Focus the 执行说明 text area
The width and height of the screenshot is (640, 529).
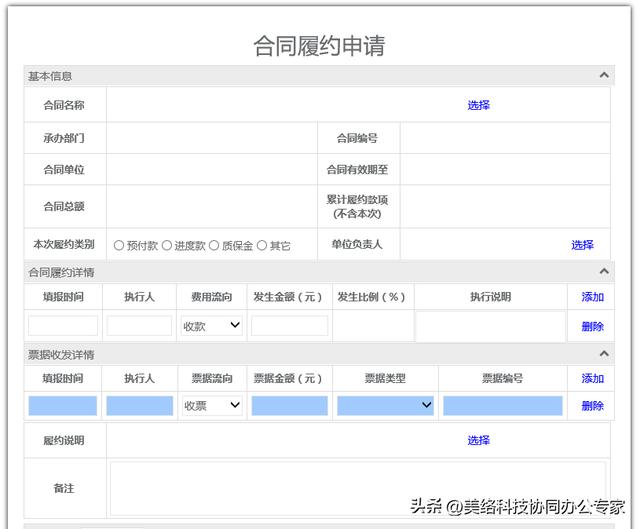(x=490, y=327)
